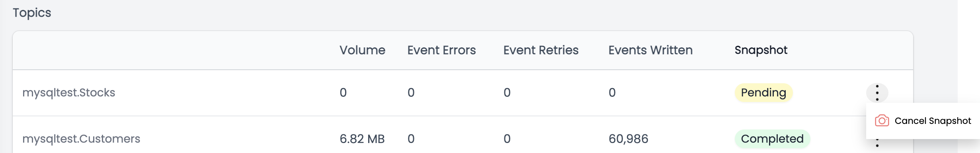Click the Pending snapshot status badge
The image size is (980, 153).
(x=763, y=93)
